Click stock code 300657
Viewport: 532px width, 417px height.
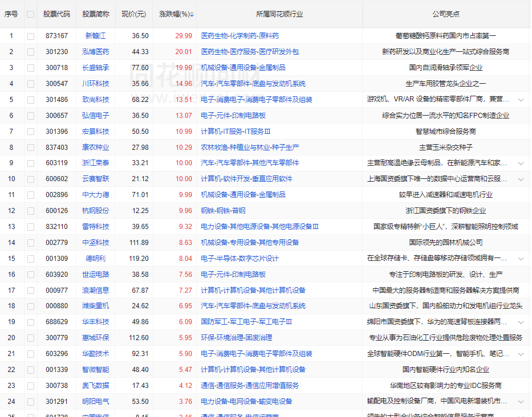pyautogui.click(x=56, y=115)
